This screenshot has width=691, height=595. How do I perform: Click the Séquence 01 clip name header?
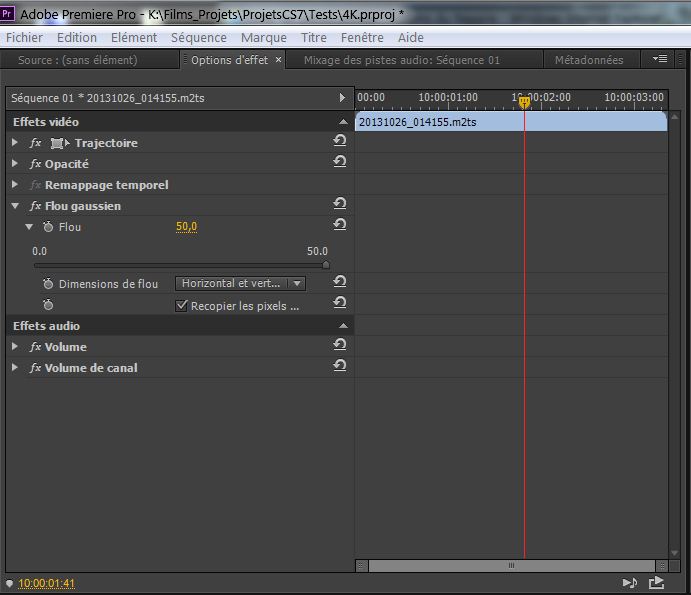(108, 98)
